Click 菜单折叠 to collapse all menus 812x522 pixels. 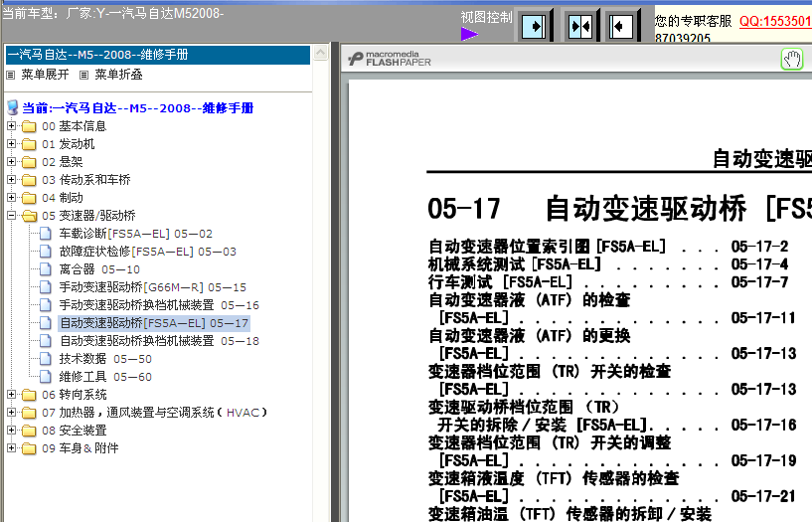click(118, 75)
